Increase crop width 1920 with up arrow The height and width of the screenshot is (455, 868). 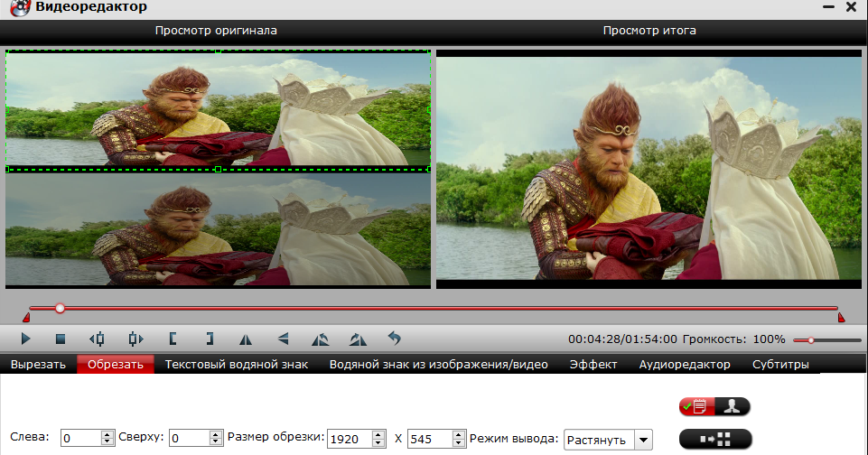click(378, 434)
